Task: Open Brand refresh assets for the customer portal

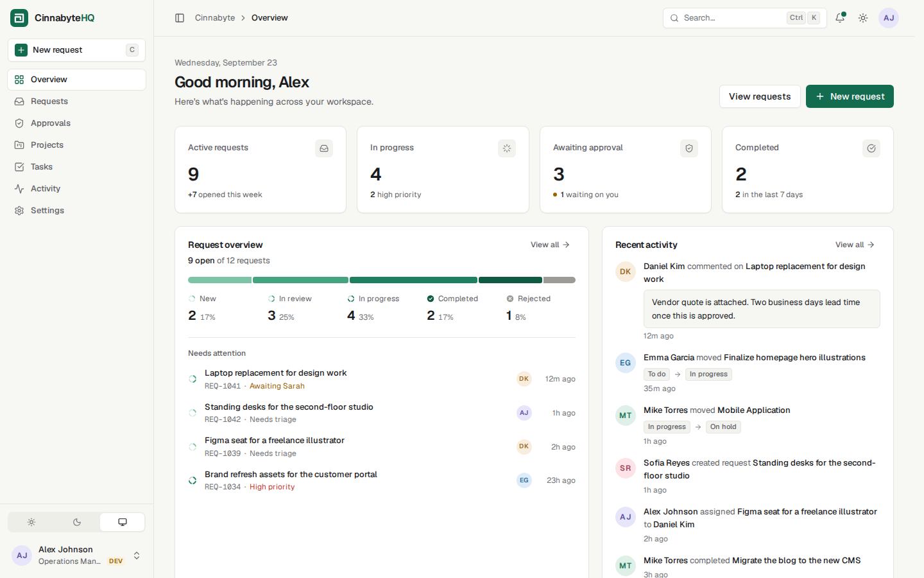Action: tap(291, 475)
